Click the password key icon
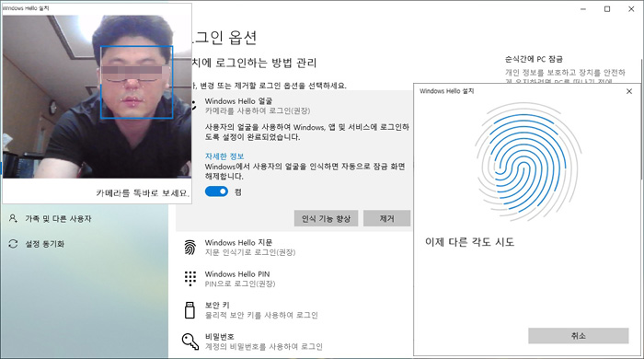The image size is (644, 359). point(190,342)
